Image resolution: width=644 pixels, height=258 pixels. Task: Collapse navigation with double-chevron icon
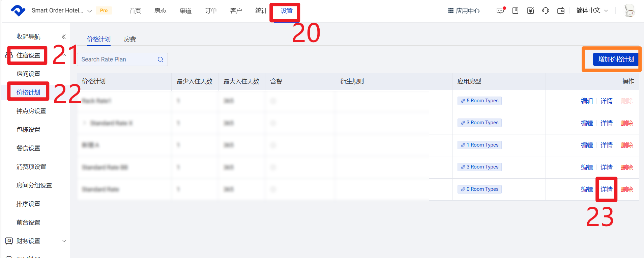click(x=63, y=36)
